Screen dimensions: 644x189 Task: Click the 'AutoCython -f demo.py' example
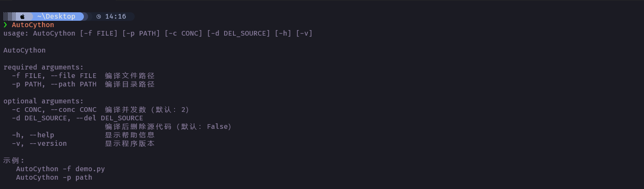(61, 169)
